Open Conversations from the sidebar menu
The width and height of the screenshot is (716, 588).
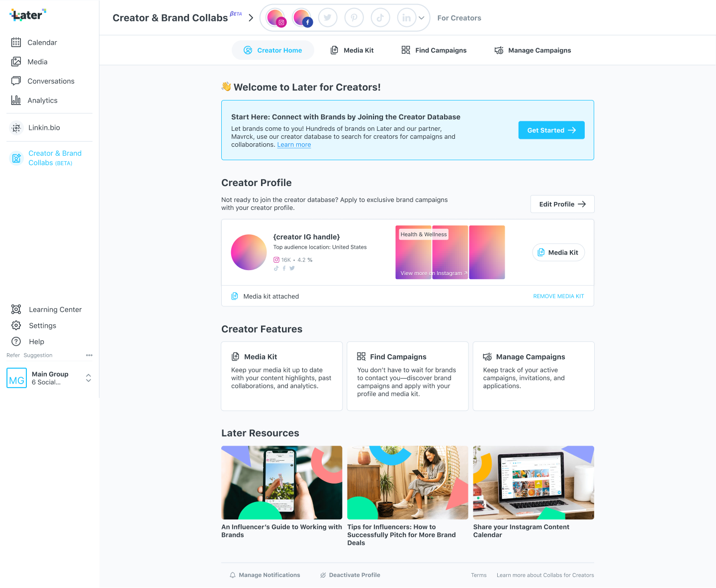[50, 81]
